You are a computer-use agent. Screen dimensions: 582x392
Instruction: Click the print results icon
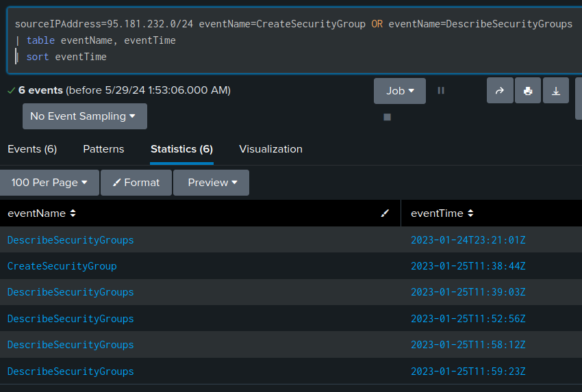tap(528, 91)
